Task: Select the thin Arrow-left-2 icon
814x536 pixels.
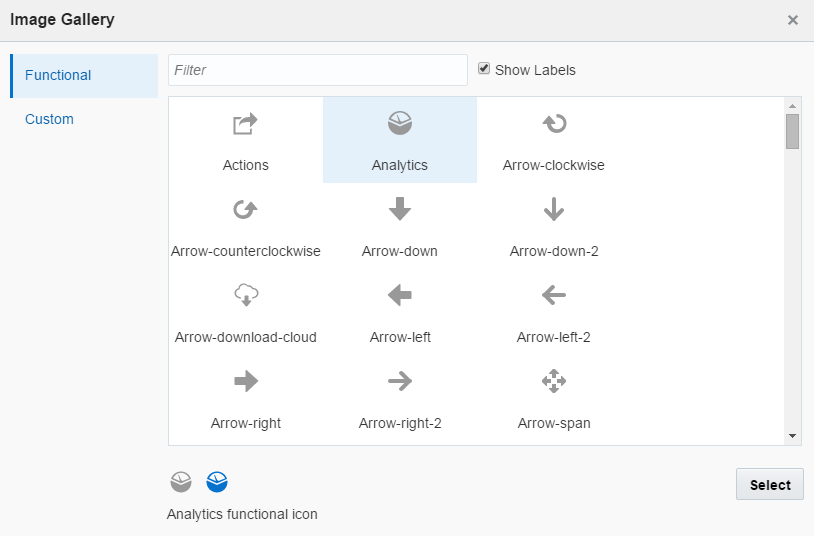Action: (x=554, y=295)
